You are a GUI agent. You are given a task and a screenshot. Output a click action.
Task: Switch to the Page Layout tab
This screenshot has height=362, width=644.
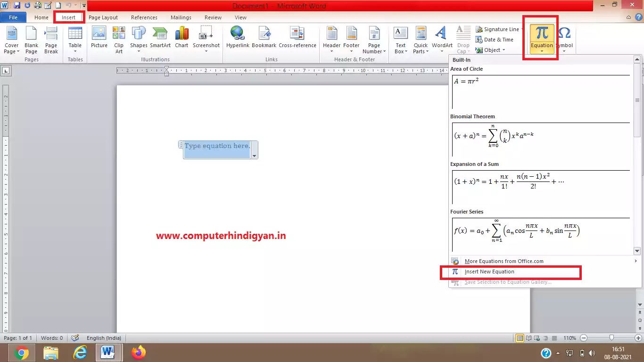[x=103, y=17]
